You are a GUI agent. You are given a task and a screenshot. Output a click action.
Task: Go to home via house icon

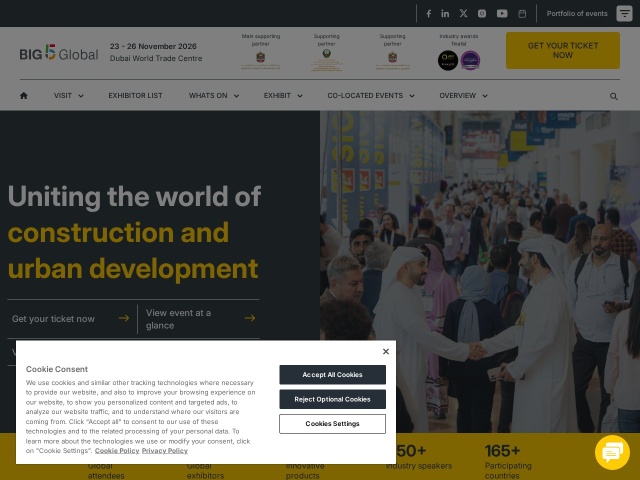24,96
